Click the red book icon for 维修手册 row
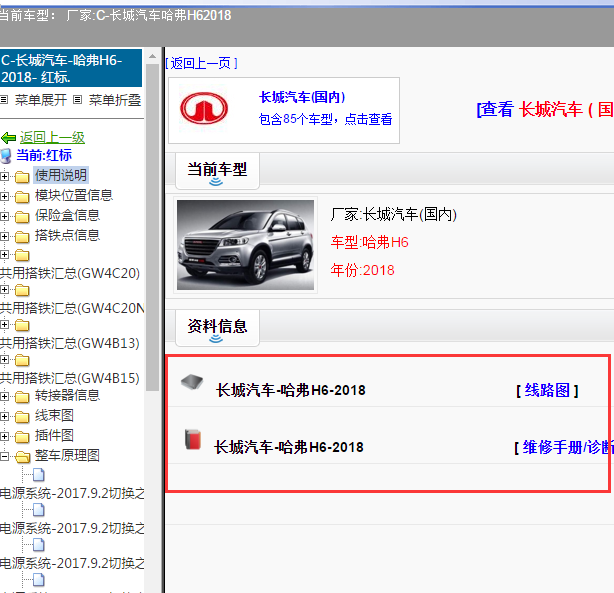The width and height of the screenshot is (614, 593). click(193, 439)
